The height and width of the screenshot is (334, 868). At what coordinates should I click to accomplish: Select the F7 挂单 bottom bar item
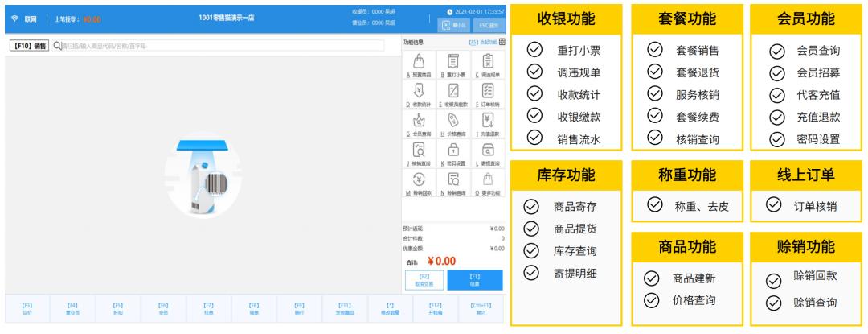[209, 309]
